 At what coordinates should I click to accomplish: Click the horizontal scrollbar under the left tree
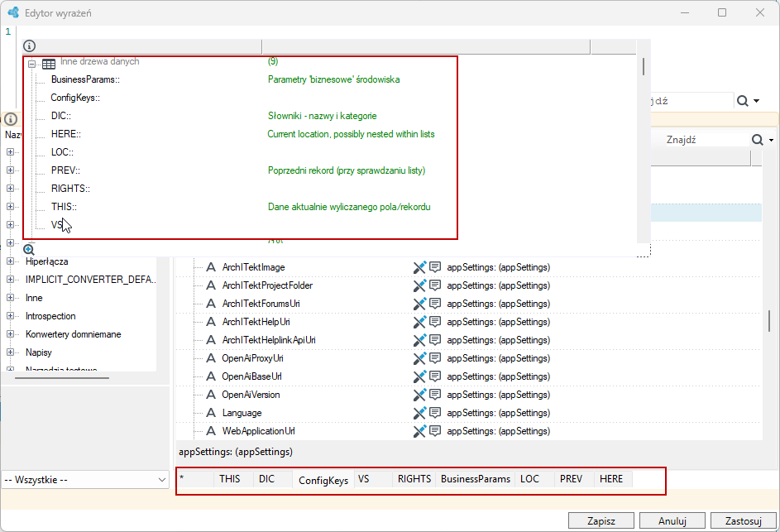62,378
